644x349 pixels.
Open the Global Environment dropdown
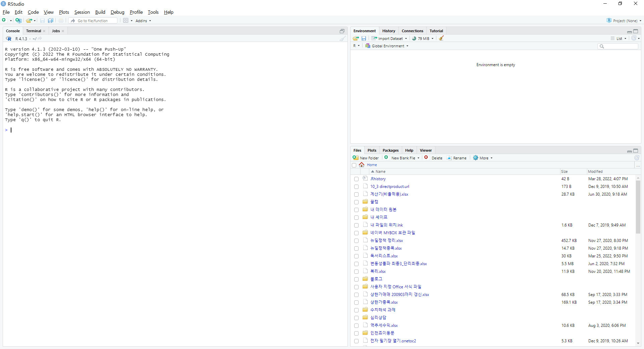[387, 46]
